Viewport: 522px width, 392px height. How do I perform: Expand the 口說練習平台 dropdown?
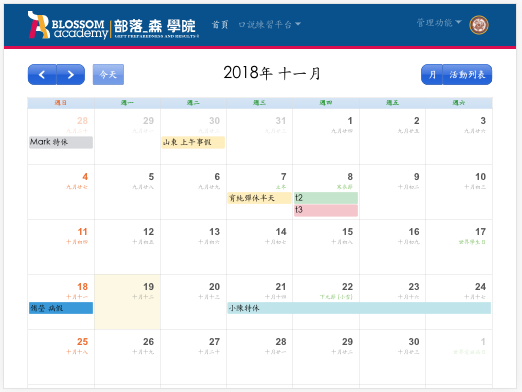(270, 24)
